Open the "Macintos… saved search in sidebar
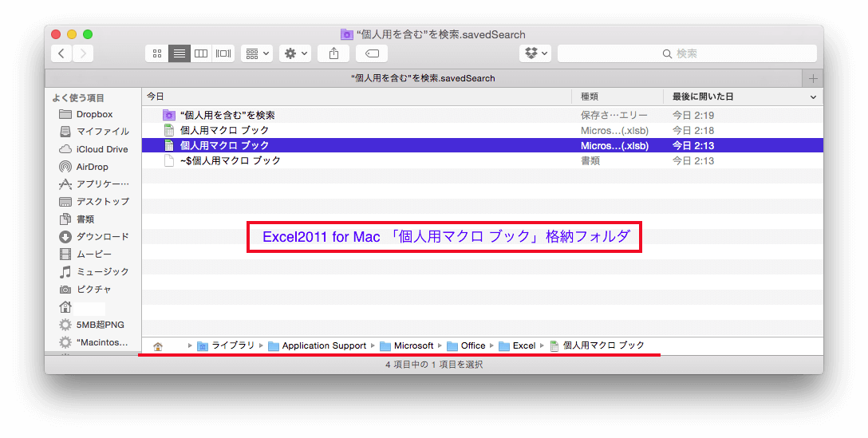The height and width of the screenshot is (438, 868). [x=93, y=342]
